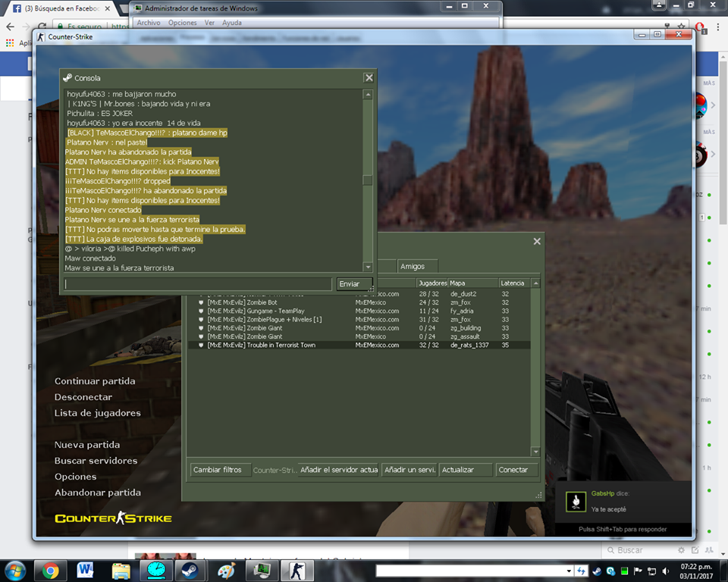
Task: Open Task Manager taskbar button
Action: (262, 571)
